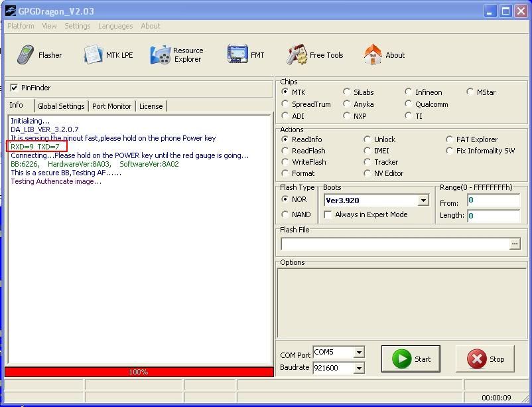Image resolution: width=532 pixels, height=407 pixels.
Task: Browse for a flash file
Action: tap(515, 244)
